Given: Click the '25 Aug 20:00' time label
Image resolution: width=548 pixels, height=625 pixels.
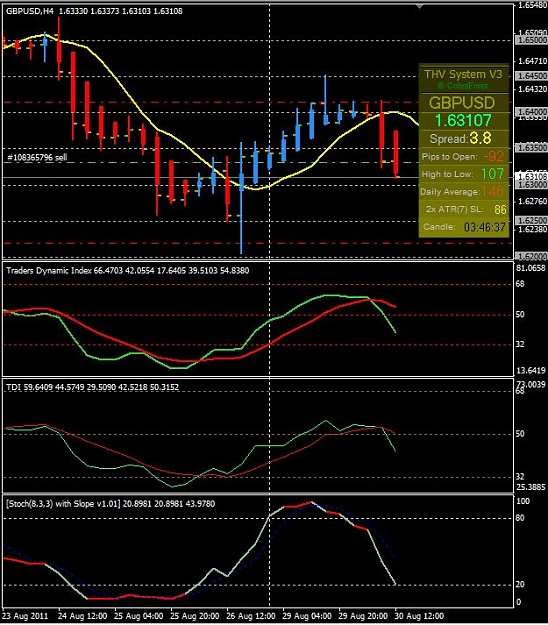Looking at the screenshot, I should [195, 616].
